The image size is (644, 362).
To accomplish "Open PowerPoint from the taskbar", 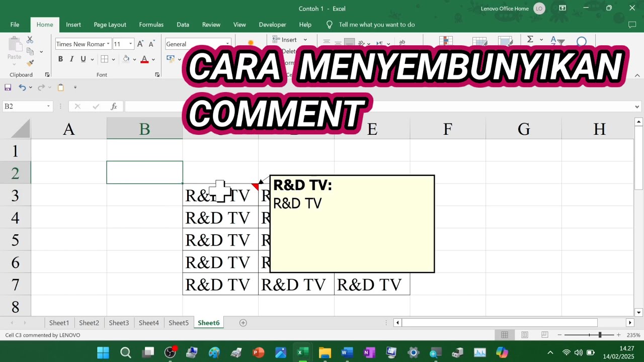I will (258, 352).
